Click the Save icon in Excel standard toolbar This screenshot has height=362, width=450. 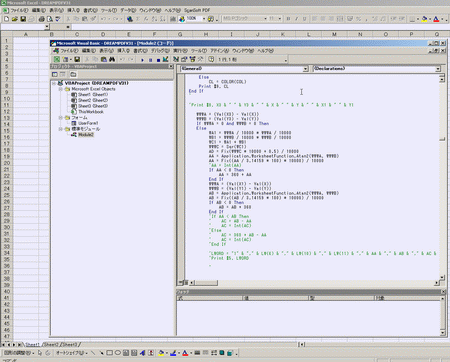click(x=23, y=19)
